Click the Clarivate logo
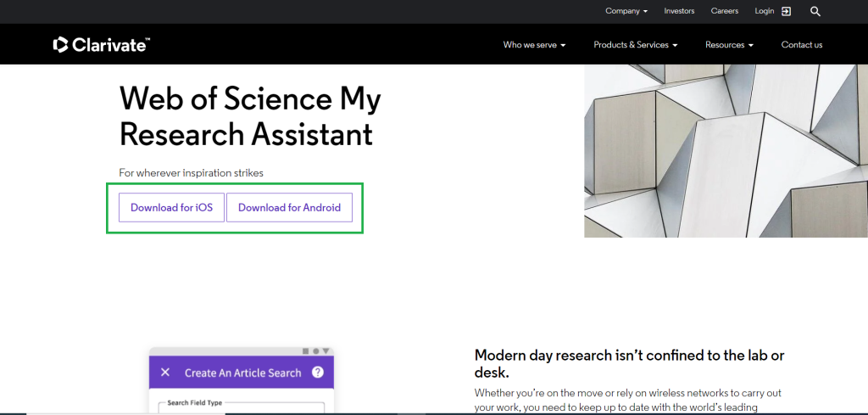 [x=101, y=45]
